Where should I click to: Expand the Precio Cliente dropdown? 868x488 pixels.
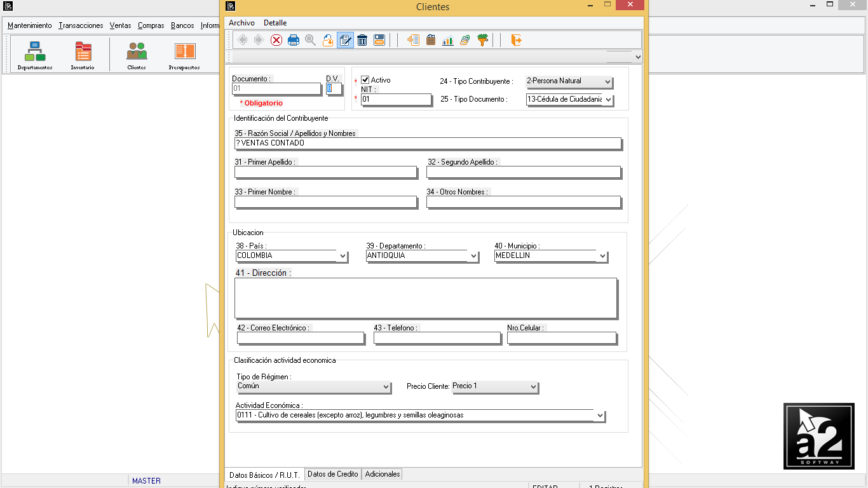tap(532, 386)
